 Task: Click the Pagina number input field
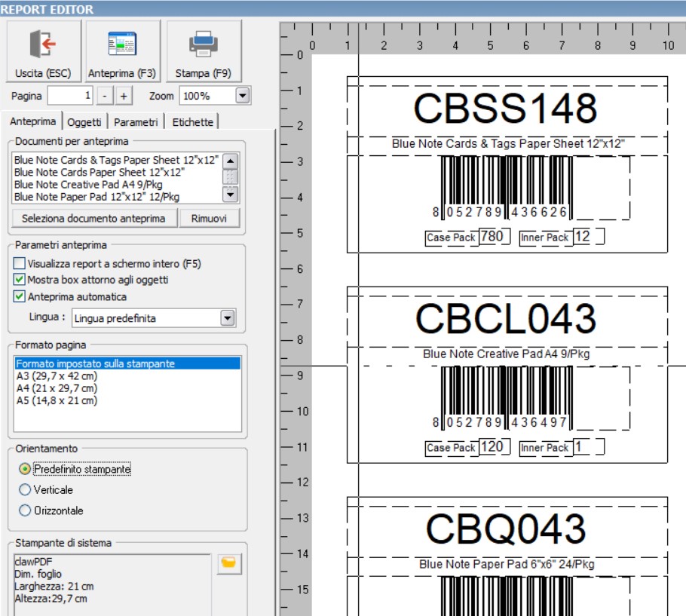[70, 96]
